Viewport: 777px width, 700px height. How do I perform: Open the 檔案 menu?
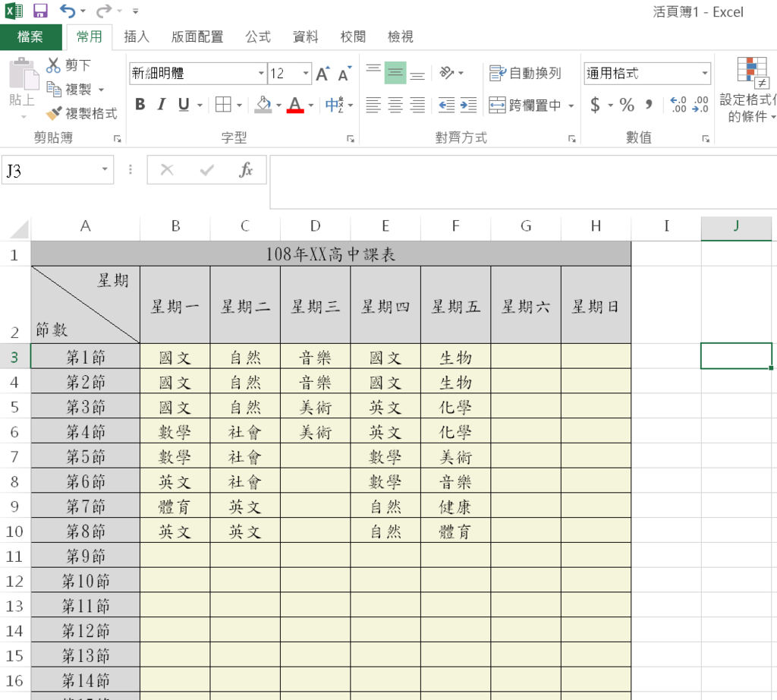point(30,36)
